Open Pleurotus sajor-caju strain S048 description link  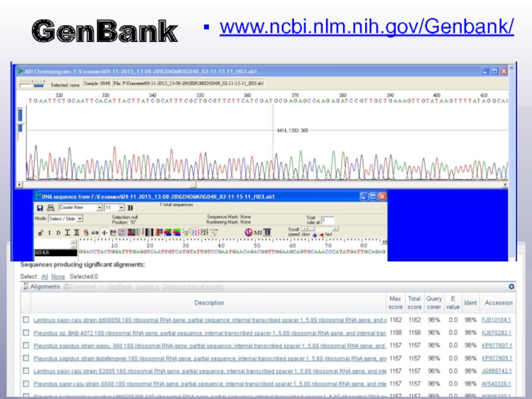pyautogui.click(x=209, y=384)
